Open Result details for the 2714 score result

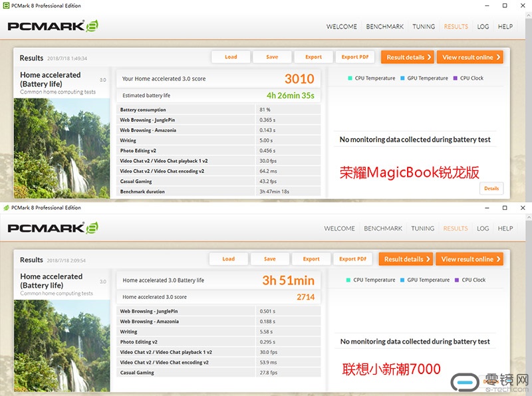pyautogui.click(x=406, y=259)
